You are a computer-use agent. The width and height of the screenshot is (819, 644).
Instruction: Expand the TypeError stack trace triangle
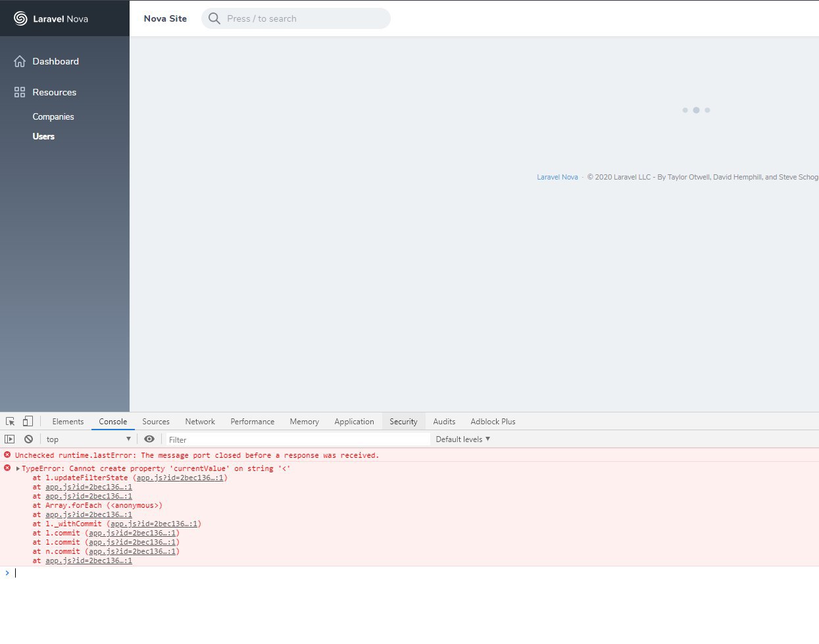pyautogui.click(x=18, y=468)
